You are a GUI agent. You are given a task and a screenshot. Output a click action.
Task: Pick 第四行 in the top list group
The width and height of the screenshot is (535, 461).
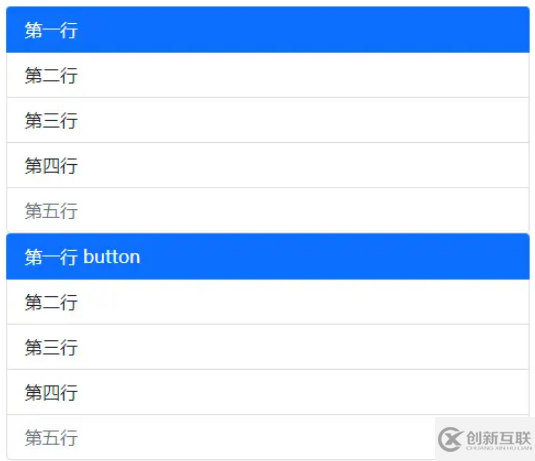(x=268, y=165)
